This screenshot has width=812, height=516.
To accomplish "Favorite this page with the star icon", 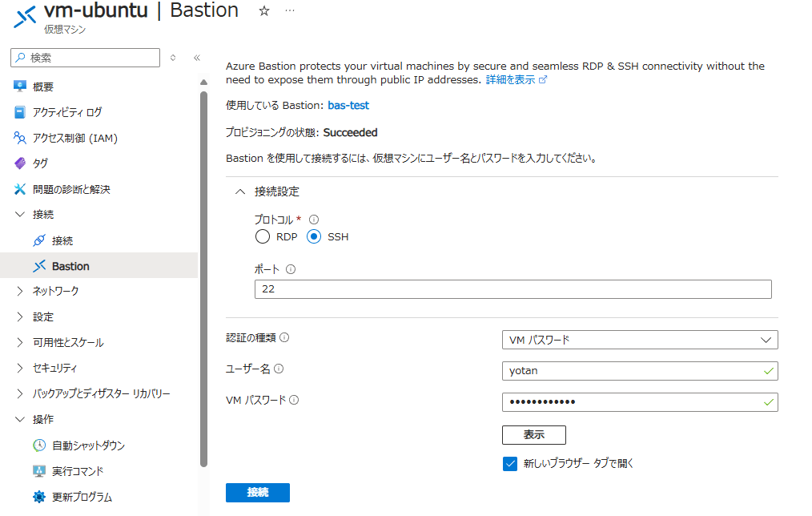I will [264, 11].
